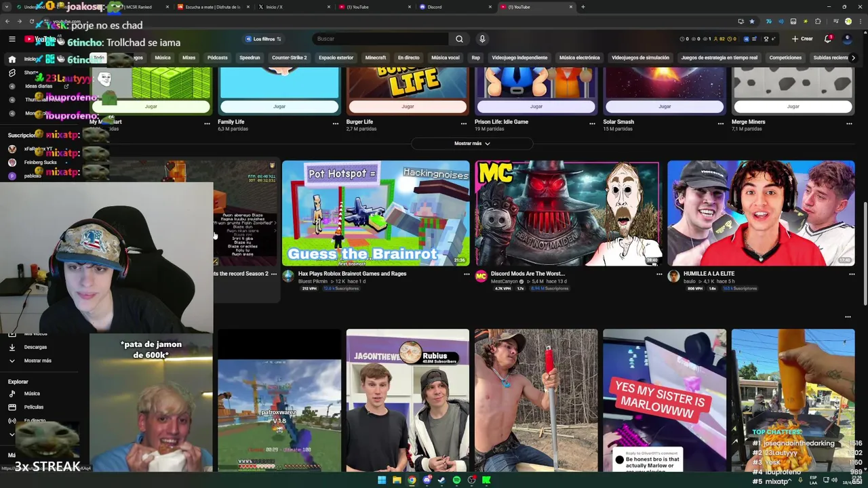Click Jugar under Burger Life

pyautogui.click(x=408, y=106)
